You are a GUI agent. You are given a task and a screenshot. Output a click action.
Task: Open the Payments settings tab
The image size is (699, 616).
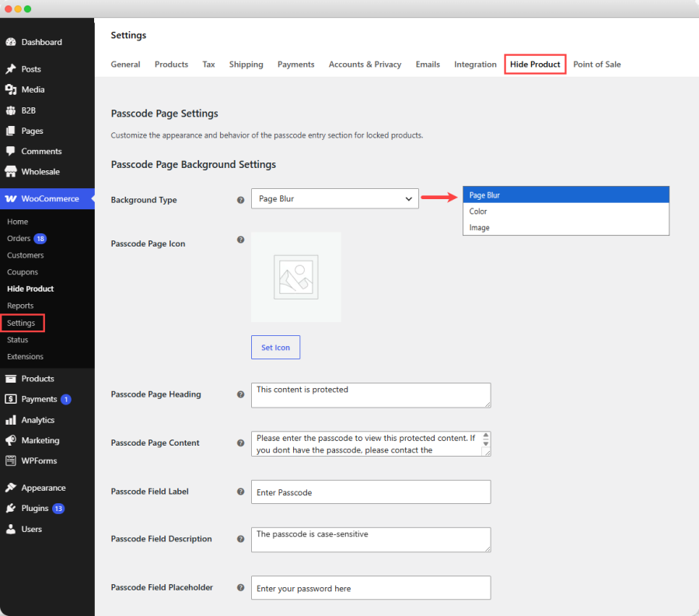tap(296, 65)
